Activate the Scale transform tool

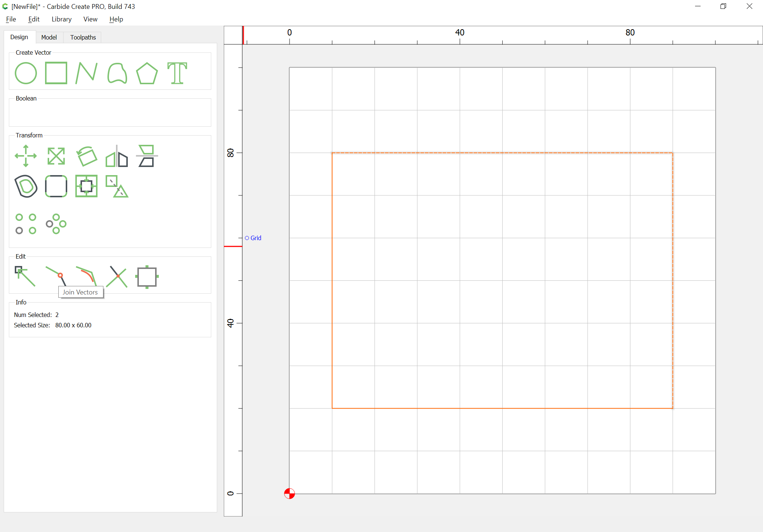point(56,156)
